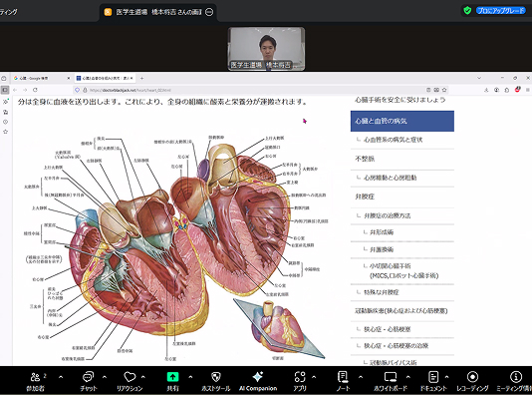Open 冠動脈バイパス術 link

[x=393, y=362]
